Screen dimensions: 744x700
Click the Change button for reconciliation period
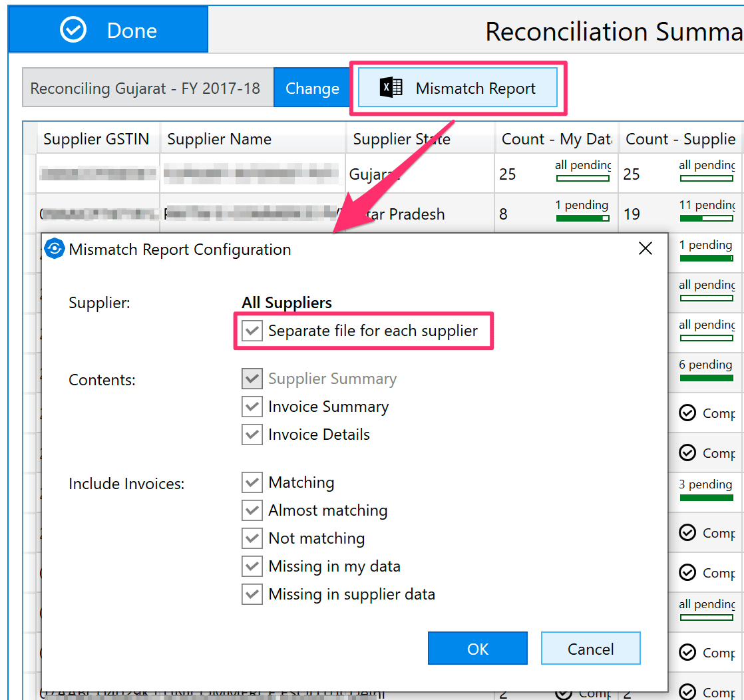(x=312, y=88)
